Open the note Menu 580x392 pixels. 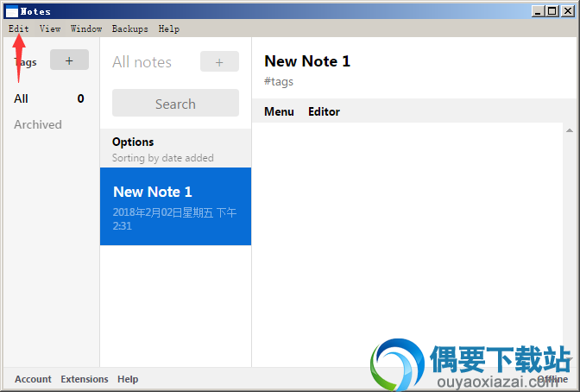[x=279, y=111]
